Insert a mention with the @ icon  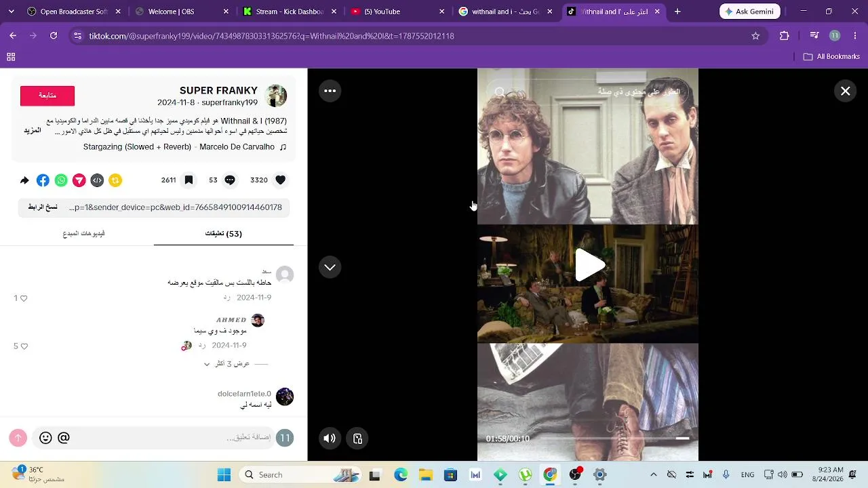64,438
